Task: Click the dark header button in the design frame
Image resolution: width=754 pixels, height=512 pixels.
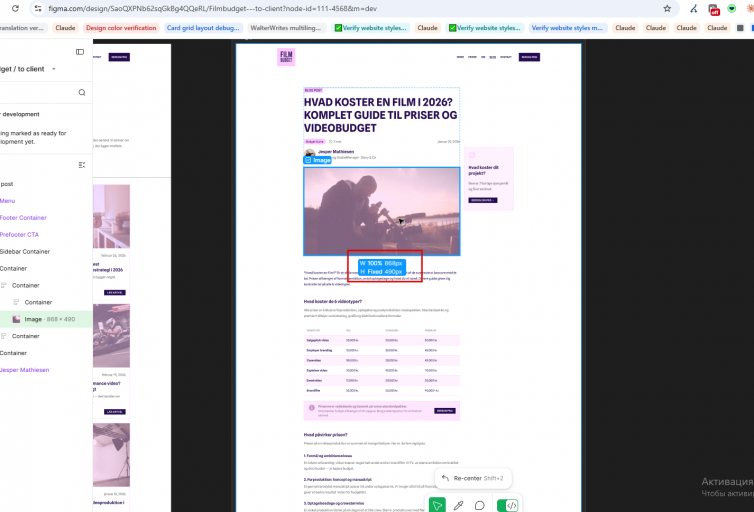Action: click(529, 57)
